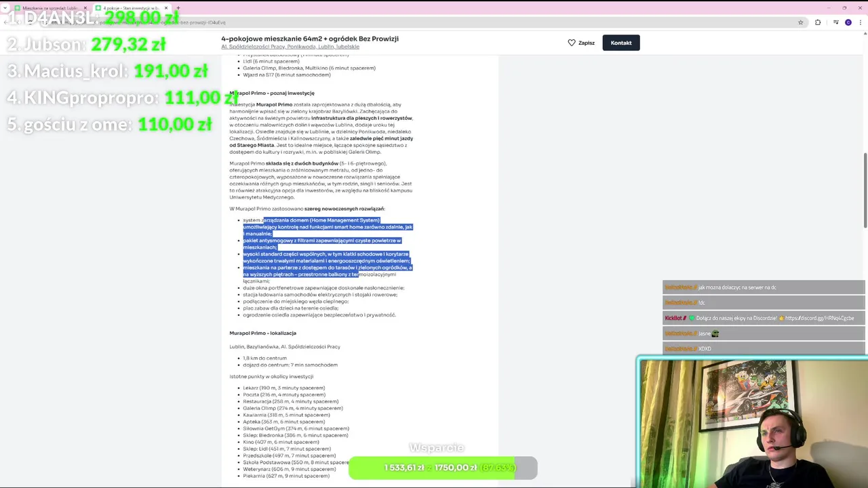Click the Zapisz save label

[587, 43]
